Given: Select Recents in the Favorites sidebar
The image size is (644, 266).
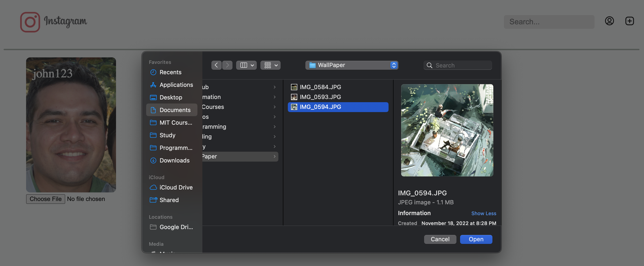Looking at the screenshot, I should pyautogui.click(x=170, y=72).
